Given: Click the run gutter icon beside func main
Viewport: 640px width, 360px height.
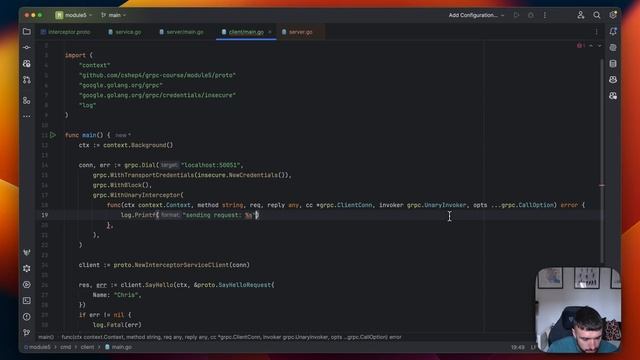Looking at the screenshot, I should tap(53, 135).
